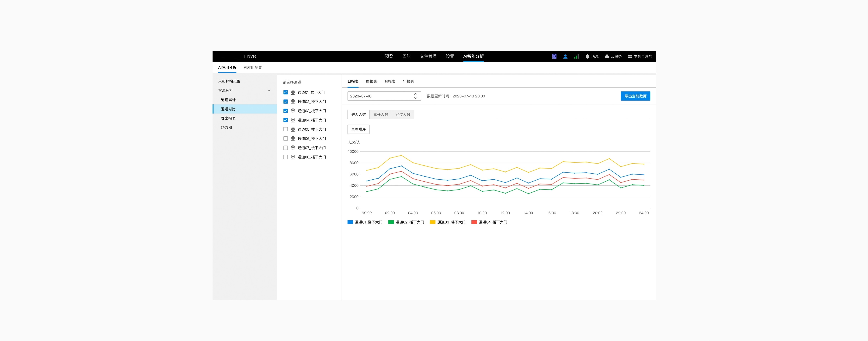Enable 通道05_楼下大门 checkbox
Screen dimensions: 868x341
285,129
